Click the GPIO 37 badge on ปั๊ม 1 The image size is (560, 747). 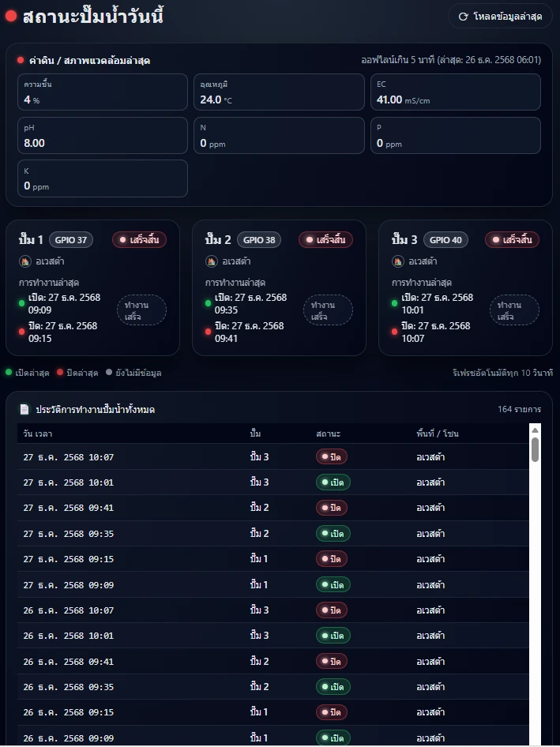[71, 240]
